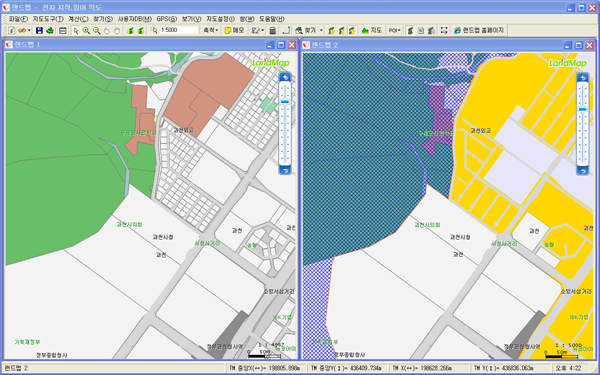Open the dropdown arrow left of the calculator icon

(x=262, y=30)
